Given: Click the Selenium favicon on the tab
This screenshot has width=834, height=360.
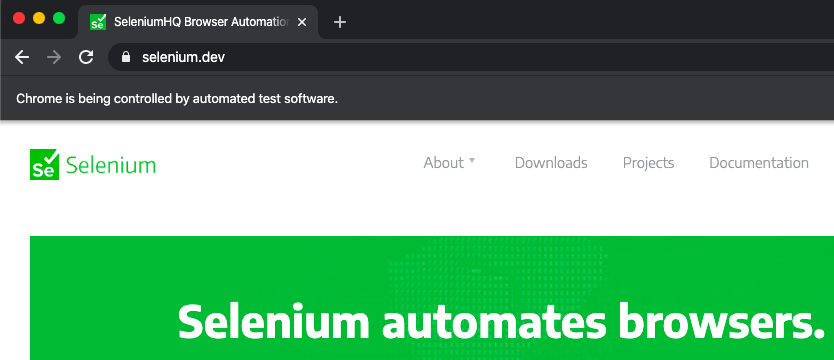Looking at the screenshot, I should tap(98, 22).
